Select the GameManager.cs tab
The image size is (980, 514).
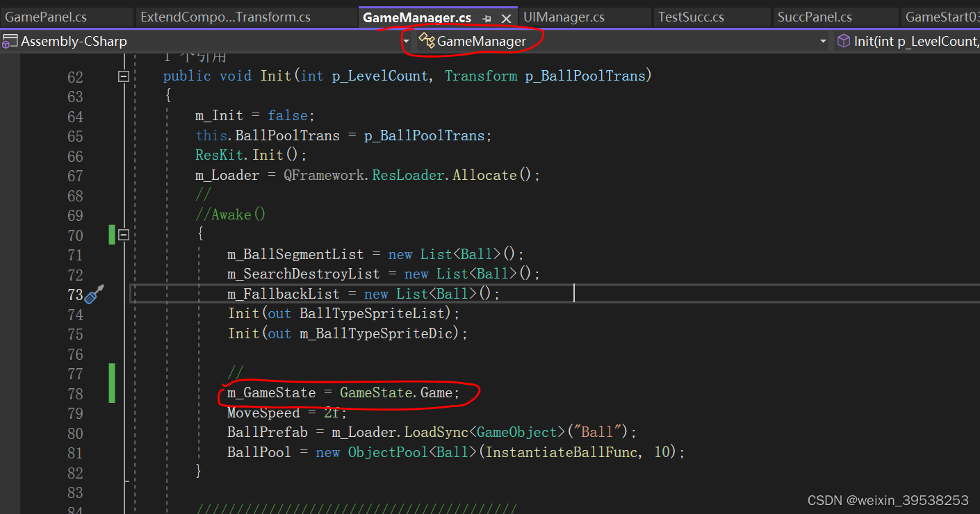tap(417, 18)
